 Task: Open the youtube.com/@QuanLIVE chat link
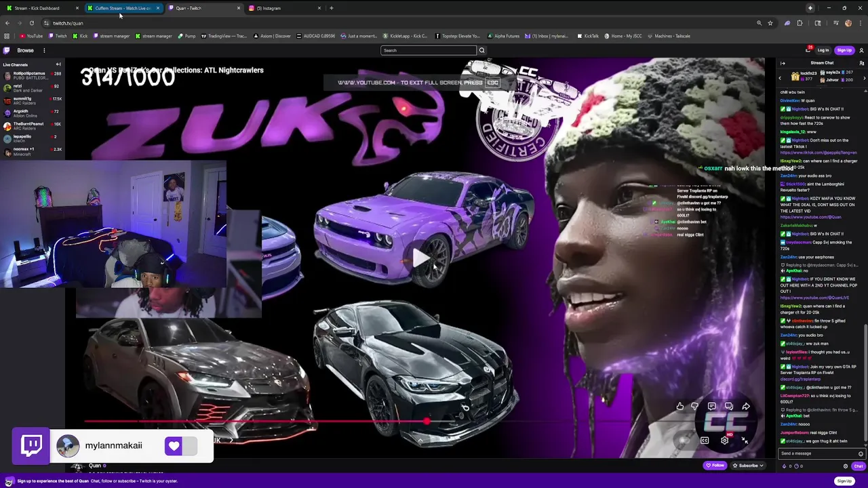(814, 298)
